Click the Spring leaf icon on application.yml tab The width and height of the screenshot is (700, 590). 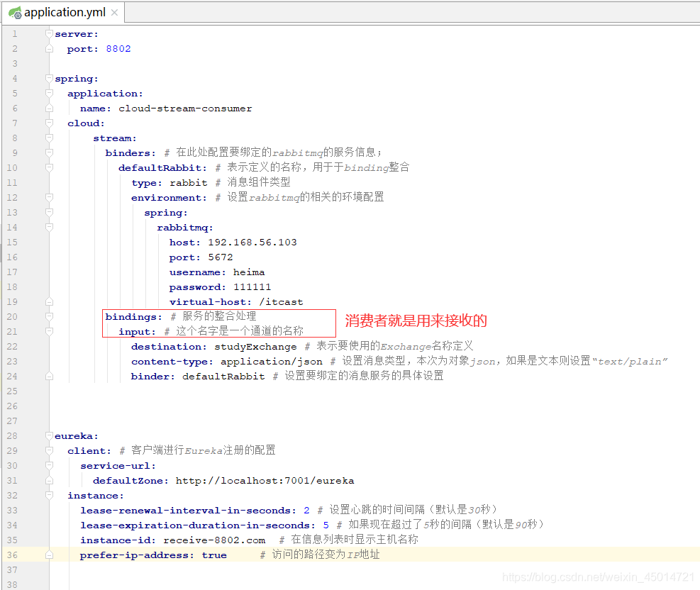point(15,13)
